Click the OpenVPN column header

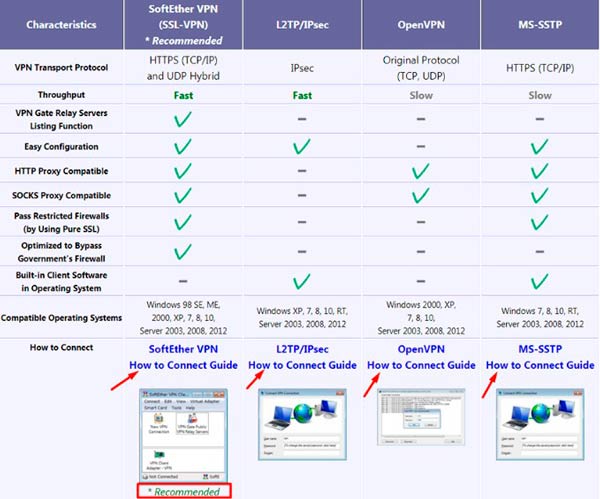[421, 25]
